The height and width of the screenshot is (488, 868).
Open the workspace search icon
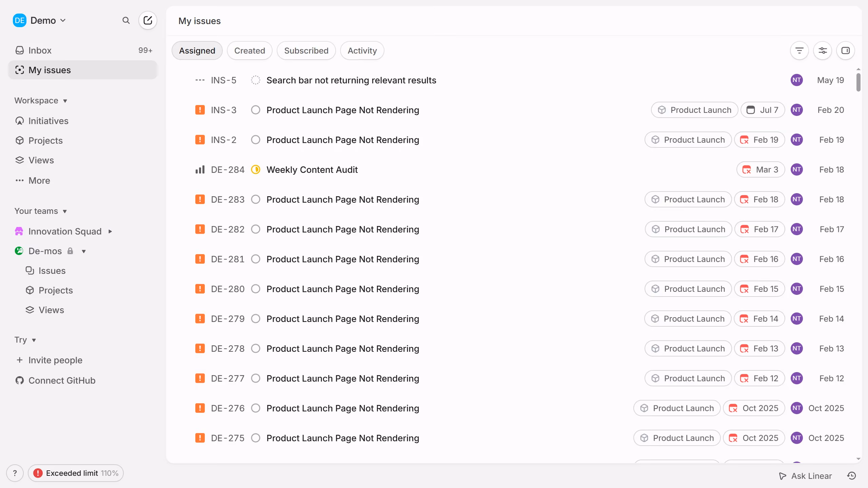tap(126, 20)
